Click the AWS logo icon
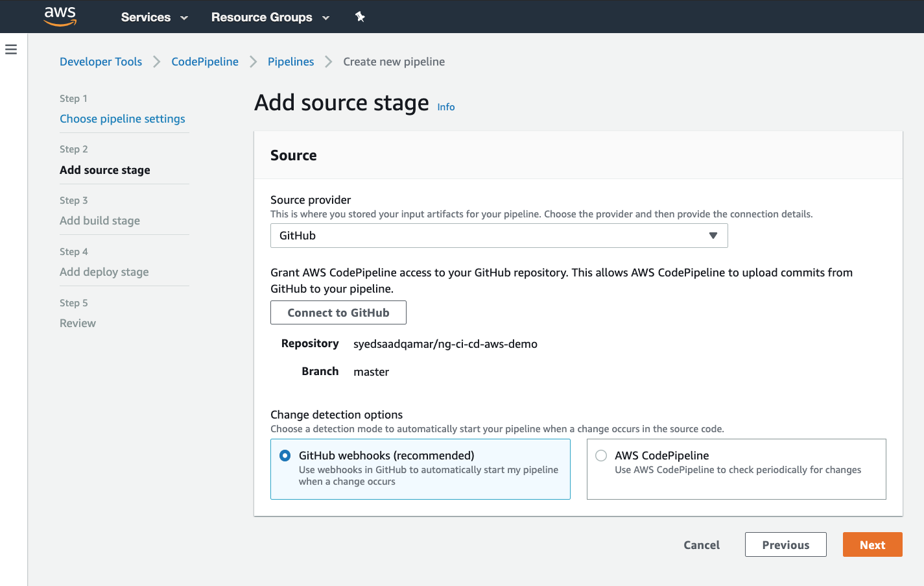Viewport: 924px width, 586px height. [60, 17]
